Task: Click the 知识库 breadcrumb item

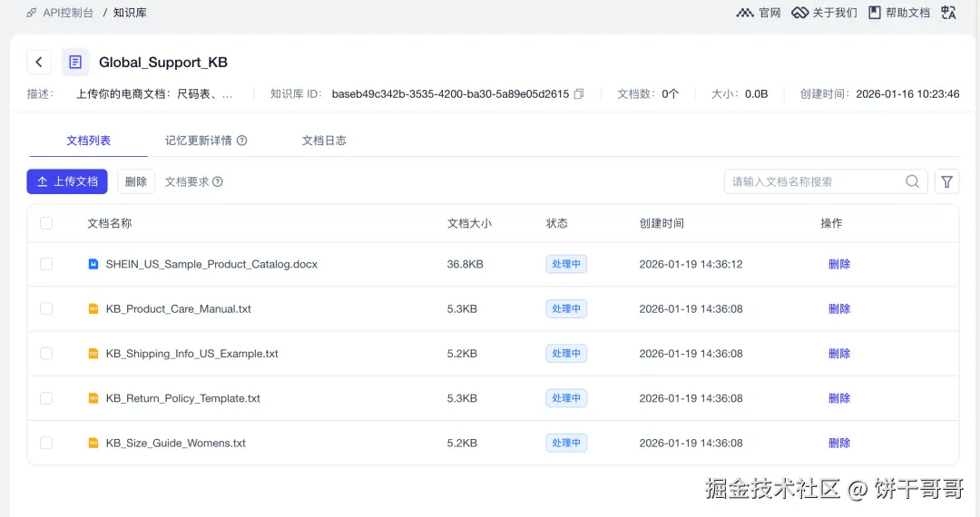Action: [130, 13]
